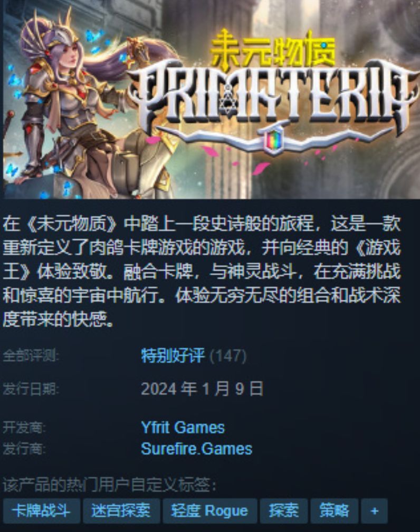Click the game description paragraph
The width and height of the screenshot is (420, 532).
tap(202, 272)
